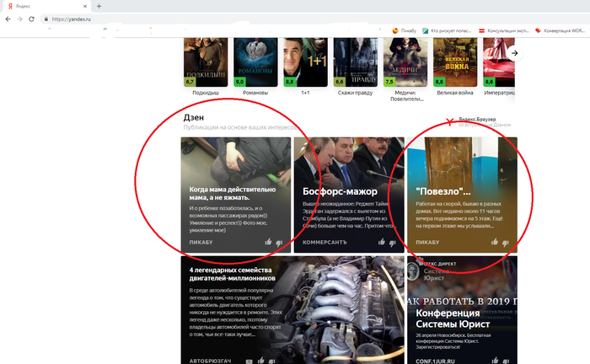Open the "Консультации" bookmark in the bookmarks bar
Viewport: 590px width, 364px height.
[x=506, y=31]
